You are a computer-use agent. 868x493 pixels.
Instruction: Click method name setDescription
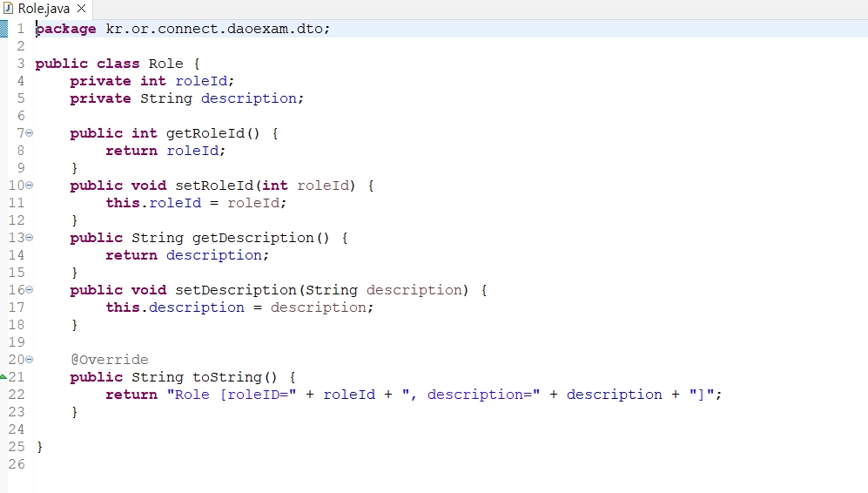click(x=236, y=290)
